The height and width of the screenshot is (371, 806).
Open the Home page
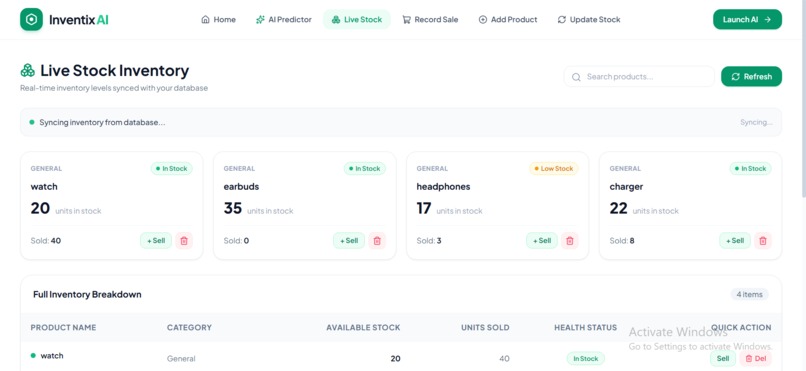coord(218,20)
